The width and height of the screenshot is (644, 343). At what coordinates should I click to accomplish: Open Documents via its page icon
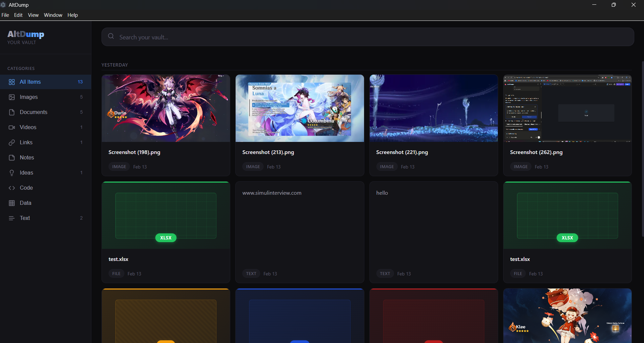pos(12,112)
